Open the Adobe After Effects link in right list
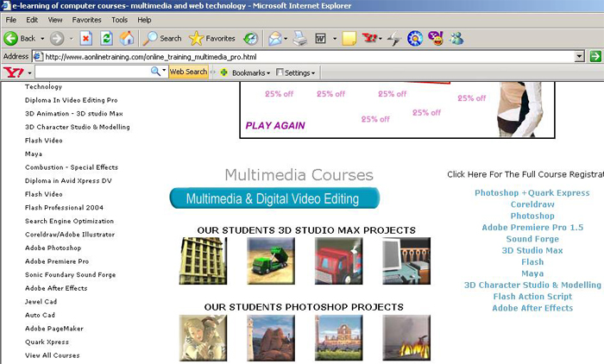 coord(532,308)
